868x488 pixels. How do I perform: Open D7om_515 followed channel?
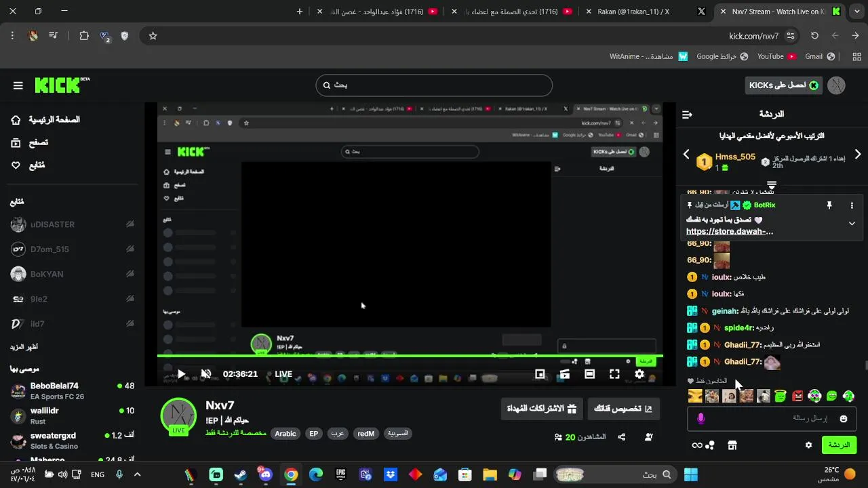[72, 249]
